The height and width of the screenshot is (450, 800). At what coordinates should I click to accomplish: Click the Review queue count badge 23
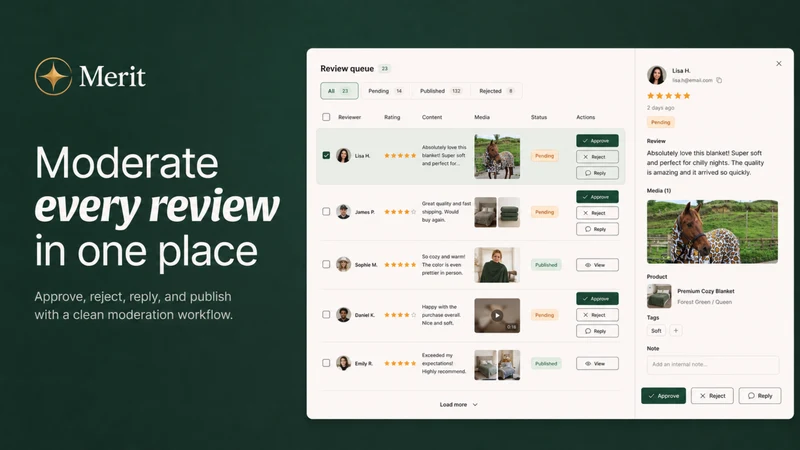(385, 68)
